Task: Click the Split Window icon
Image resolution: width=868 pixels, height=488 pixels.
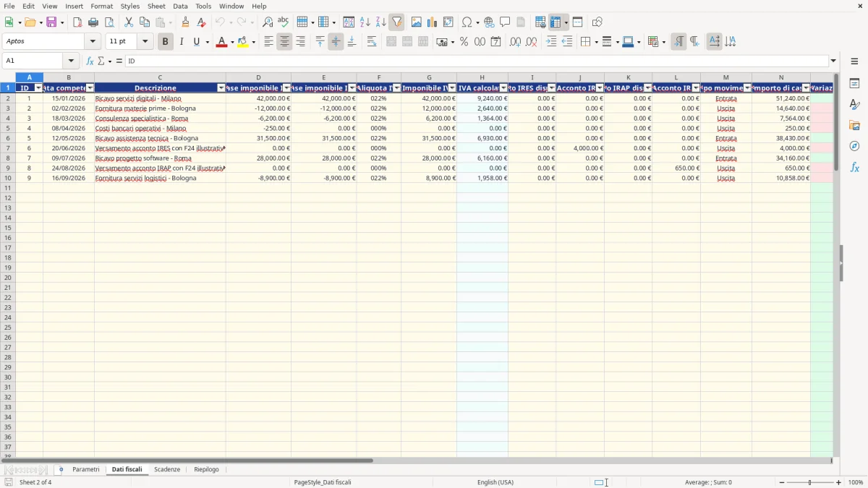Action: 578,22
